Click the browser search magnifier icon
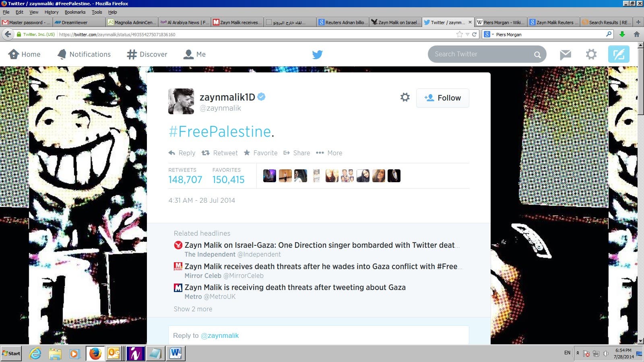This screenshot has width=644, height=362. point(609,34)
